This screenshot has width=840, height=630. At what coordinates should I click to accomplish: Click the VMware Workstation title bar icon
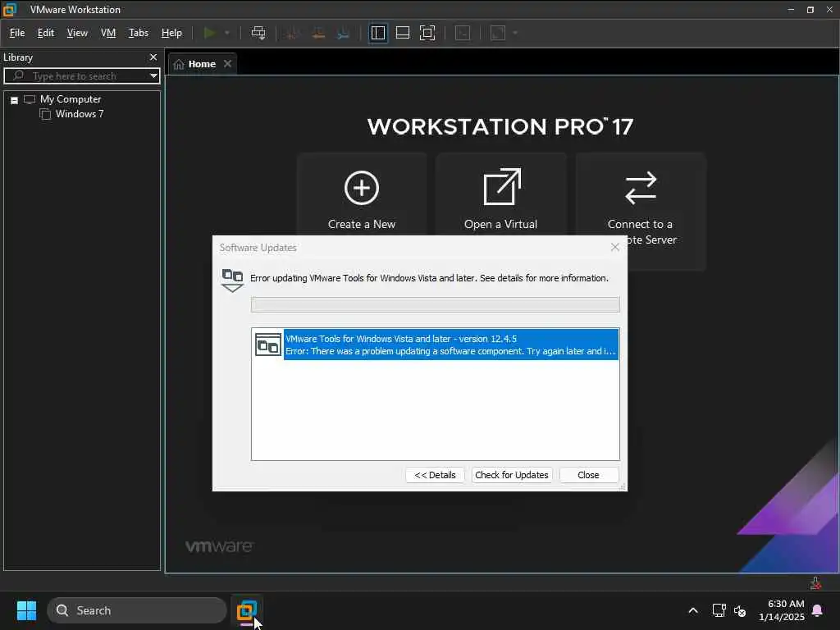tap(10, 10)
